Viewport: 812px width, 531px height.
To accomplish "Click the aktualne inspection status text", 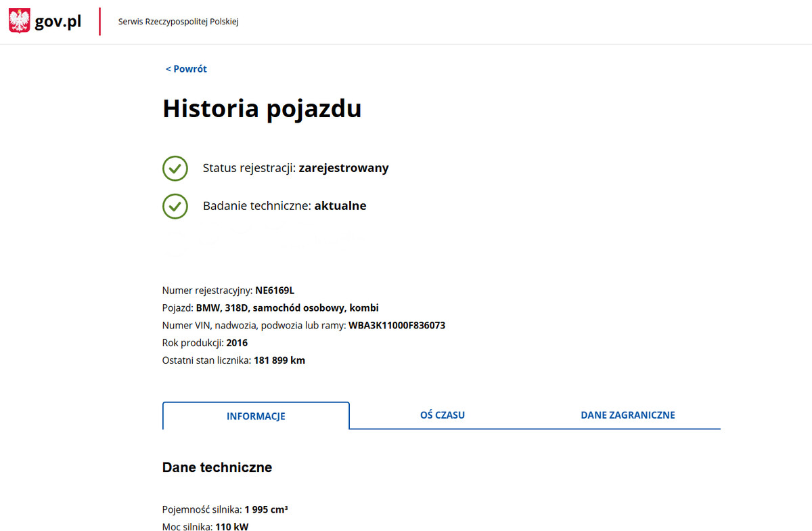I will point(340,207).
